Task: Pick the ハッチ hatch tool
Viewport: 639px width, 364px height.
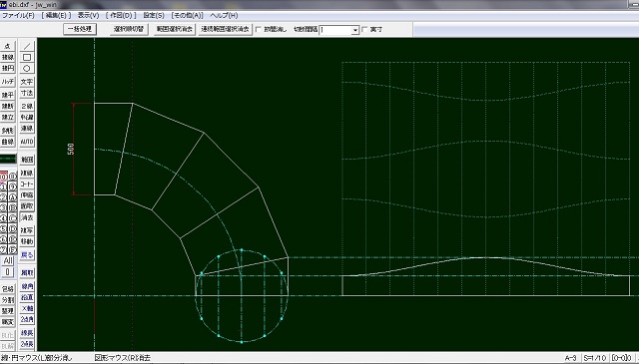Action: 8,82
